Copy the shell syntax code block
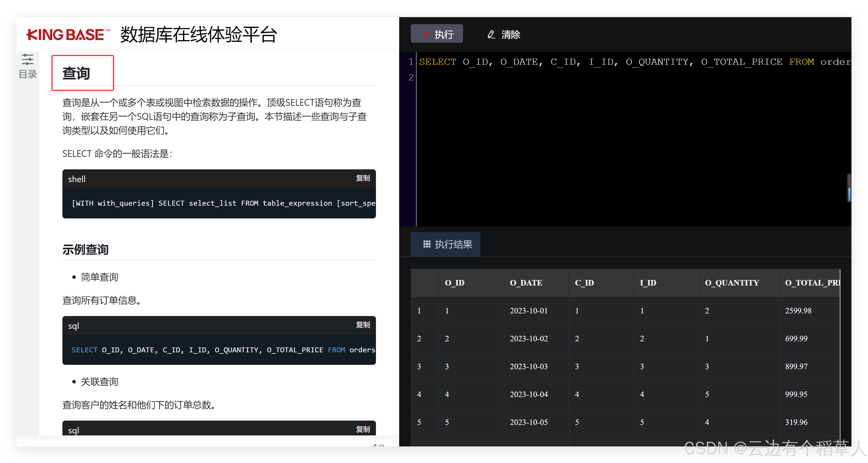 pyautogui.click(x=363, y=178)
